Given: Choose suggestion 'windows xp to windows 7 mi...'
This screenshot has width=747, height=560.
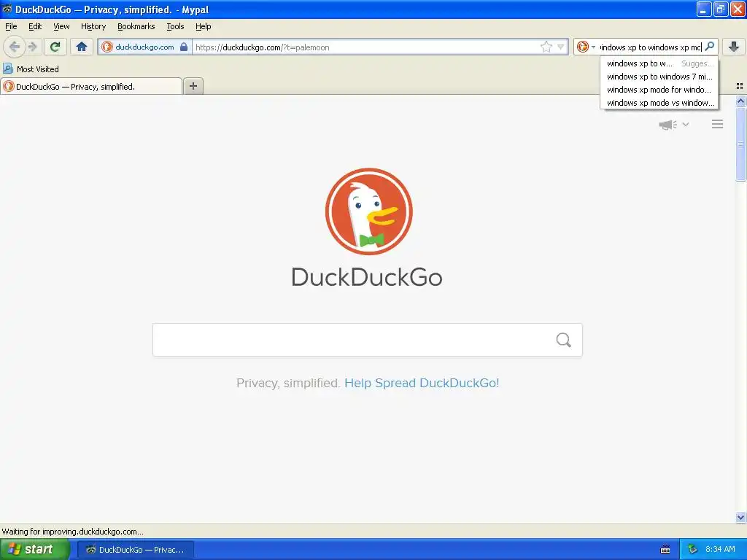Looking at the screenshot, I should coord(659,77).
